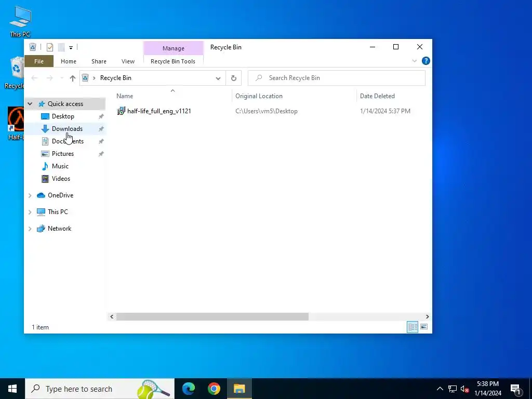Open Music in the navigation pane
This screenshot has height=399, width=532.
point(60,166)
